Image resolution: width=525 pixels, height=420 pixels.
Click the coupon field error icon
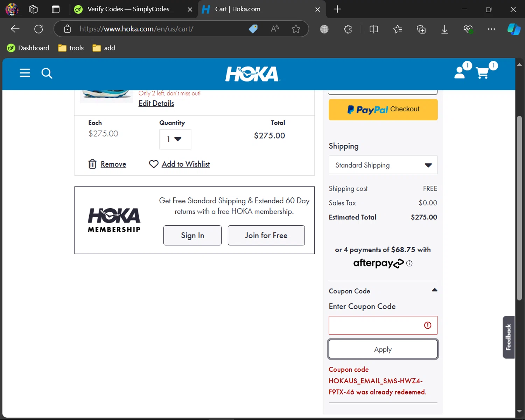point(428,325)
